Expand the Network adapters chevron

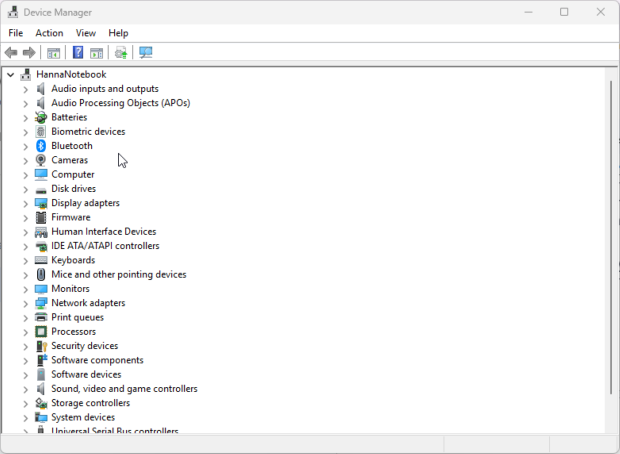pyautogui.click(x=26, y=304)
